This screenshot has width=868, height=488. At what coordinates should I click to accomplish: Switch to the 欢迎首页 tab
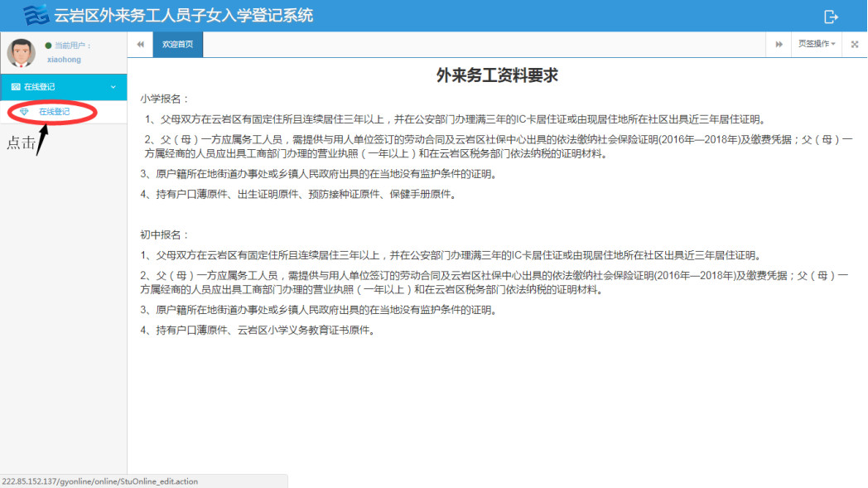point(178,44)
